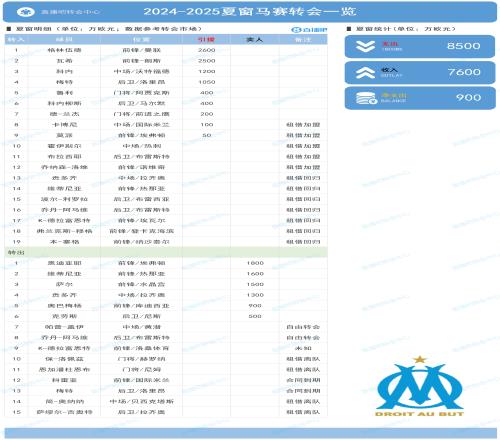Click the green 转出 section divider row
Image resolution: width=500 pixels, height=440 pixels.
coord(166,252)
